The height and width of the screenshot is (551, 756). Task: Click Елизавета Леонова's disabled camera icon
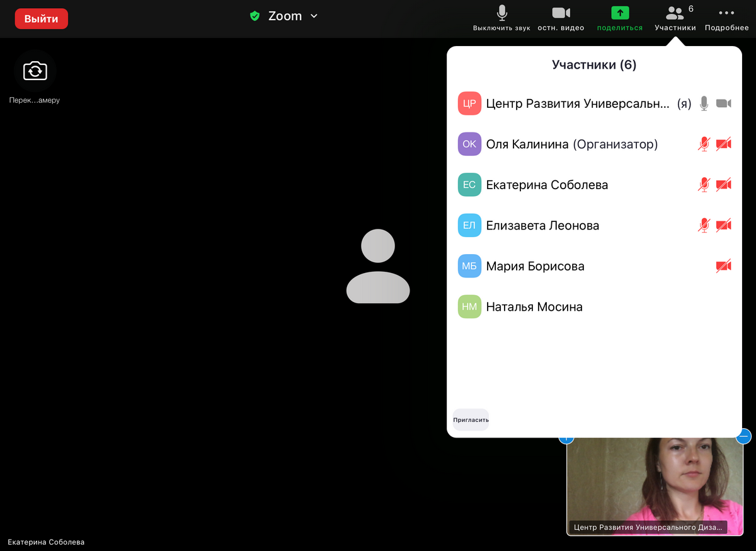tap(723, 226)
